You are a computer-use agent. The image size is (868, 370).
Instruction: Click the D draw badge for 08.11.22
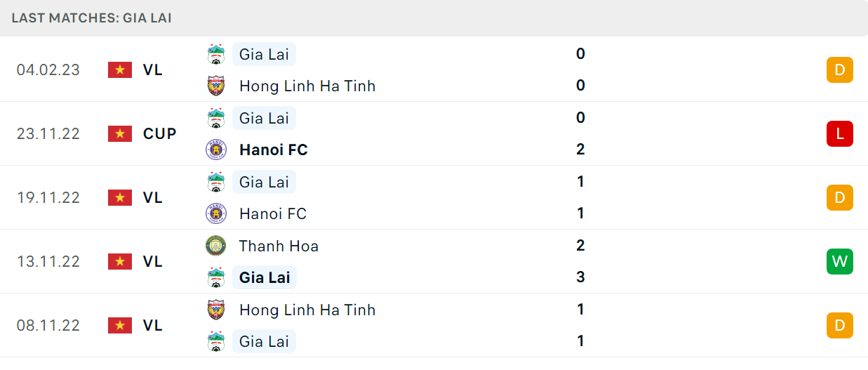point(840,326)
